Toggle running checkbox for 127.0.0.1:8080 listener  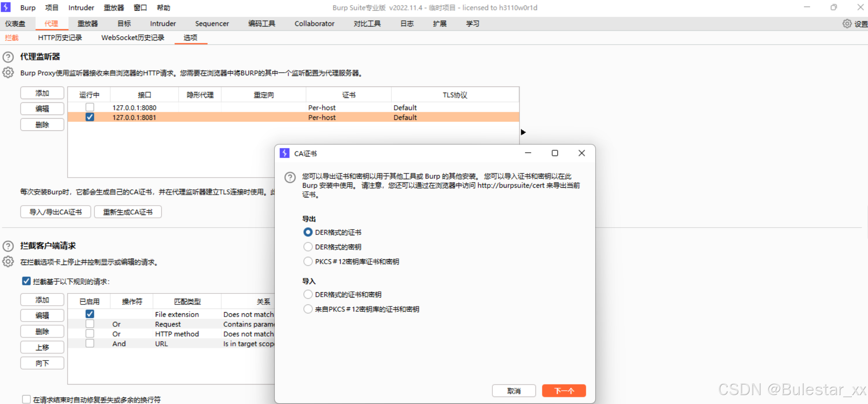click(90, 107)
